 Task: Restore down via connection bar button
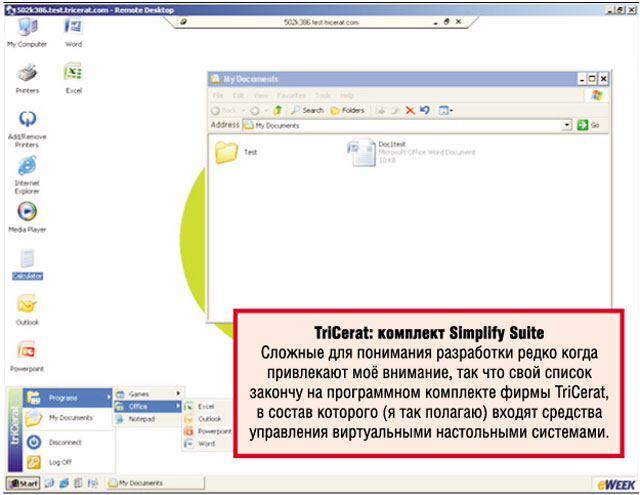coord(447,22)
